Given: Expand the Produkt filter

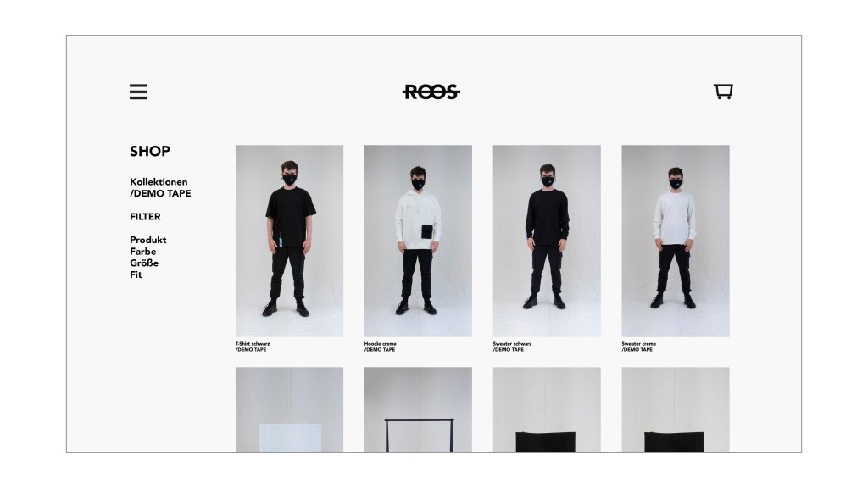Looking at the screenshot, I should [x=147, y=240].
